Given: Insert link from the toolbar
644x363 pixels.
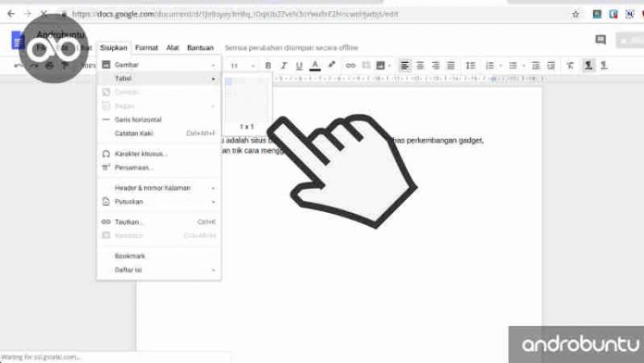Looking at the screenshot, I should point(351,66).
